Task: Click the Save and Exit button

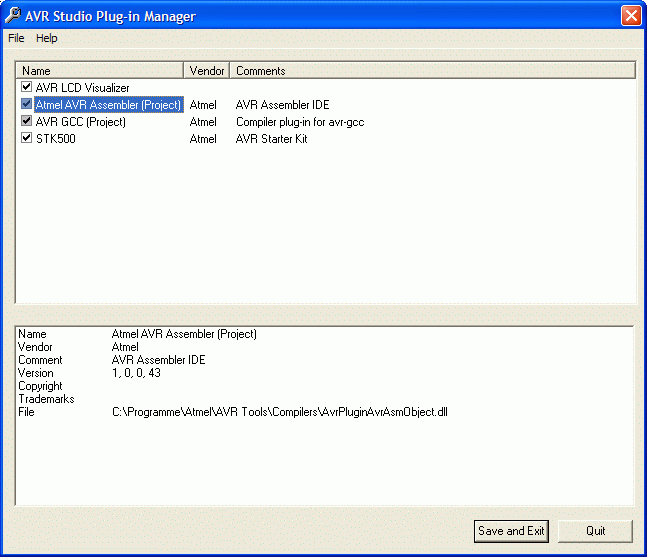Action: (x=511, y=531)
